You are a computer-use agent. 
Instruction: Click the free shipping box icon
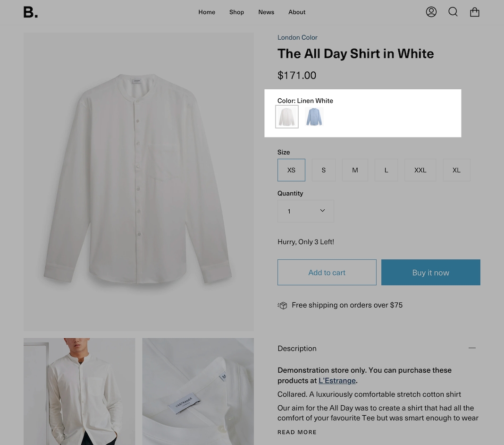(x=283, y=305)
